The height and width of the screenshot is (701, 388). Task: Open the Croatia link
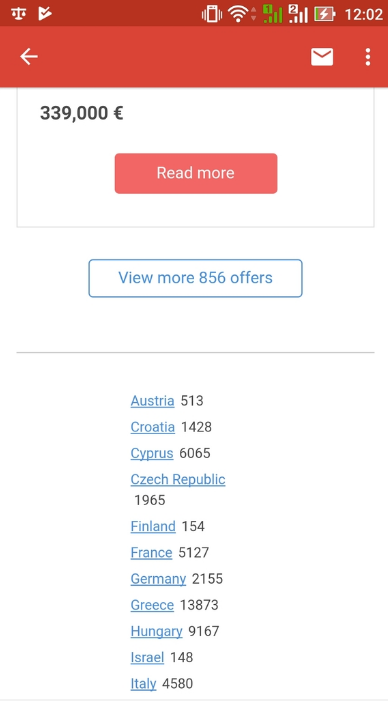(152, 427)
